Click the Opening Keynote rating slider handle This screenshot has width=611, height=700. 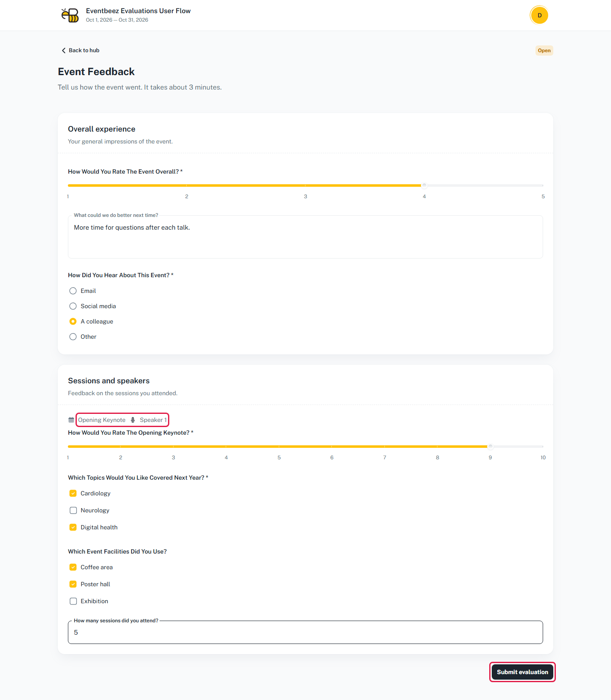tap(490, 447)
